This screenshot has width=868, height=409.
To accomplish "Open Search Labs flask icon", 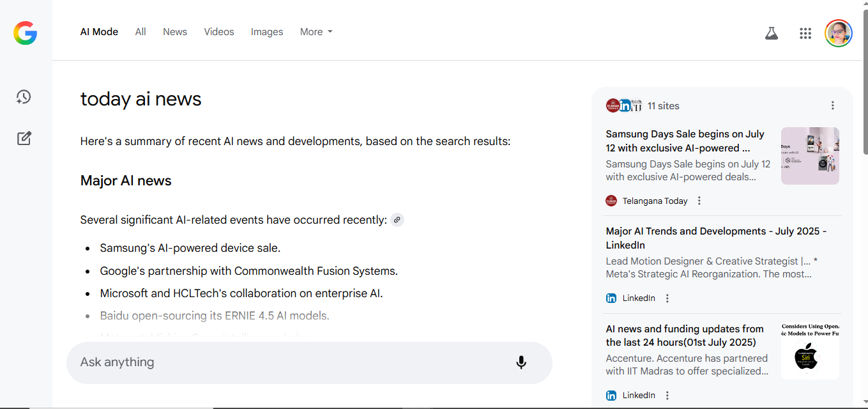I will 772,33.
